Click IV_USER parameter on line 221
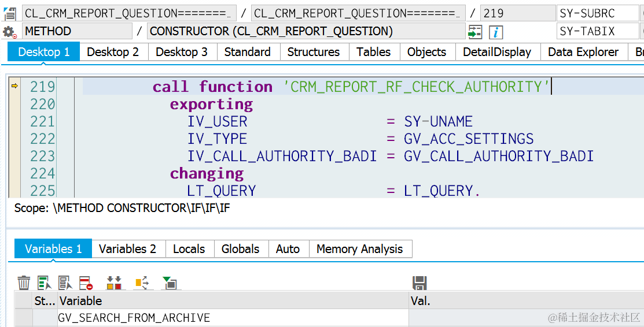 tap(217, 121)
